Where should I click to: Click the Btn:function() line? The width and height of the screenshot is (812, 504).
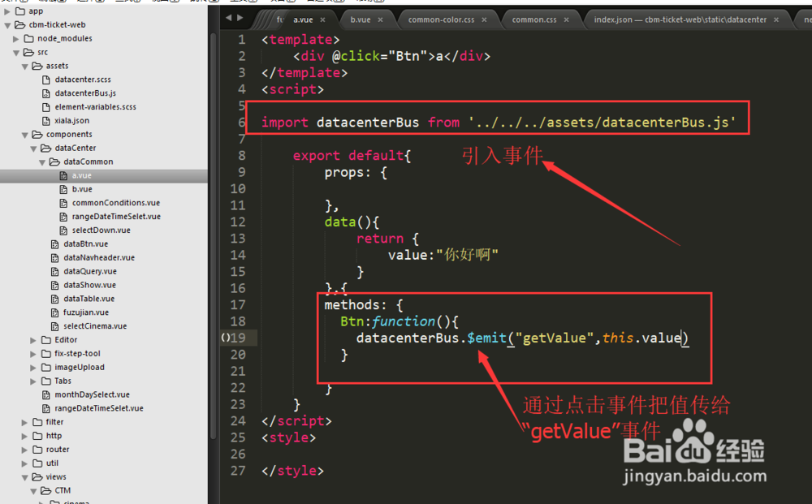tap(400, 321)
